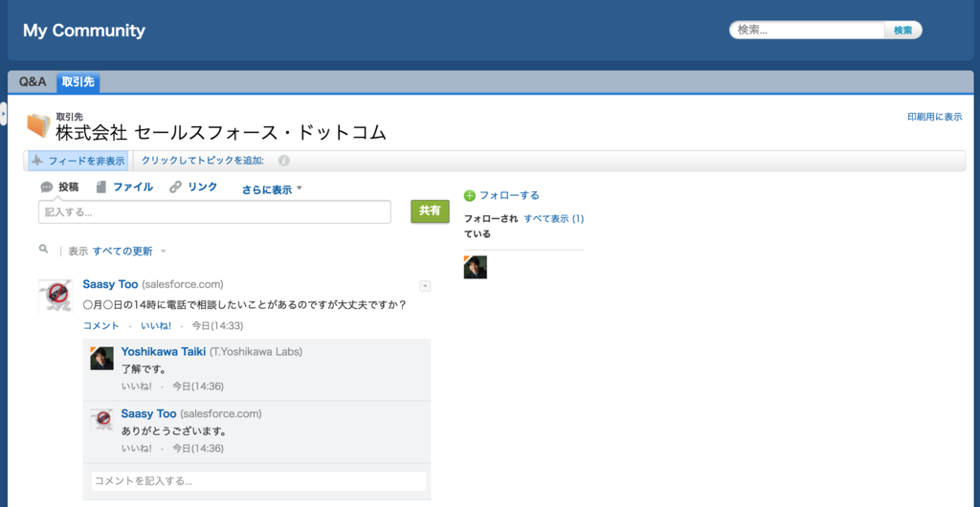
Task: Open すべて表示 (1) followers link
Action: click(554, 218)
